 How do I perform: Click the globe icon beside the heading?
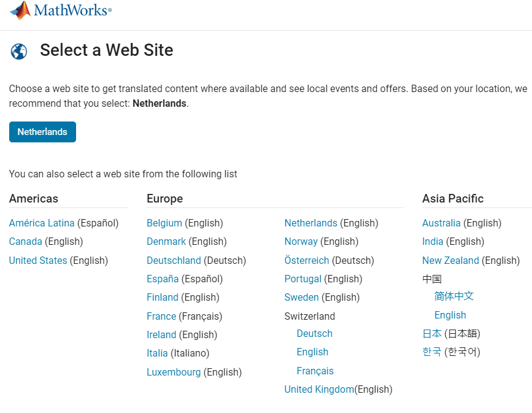pyautogui.click(x=18, y=51)
